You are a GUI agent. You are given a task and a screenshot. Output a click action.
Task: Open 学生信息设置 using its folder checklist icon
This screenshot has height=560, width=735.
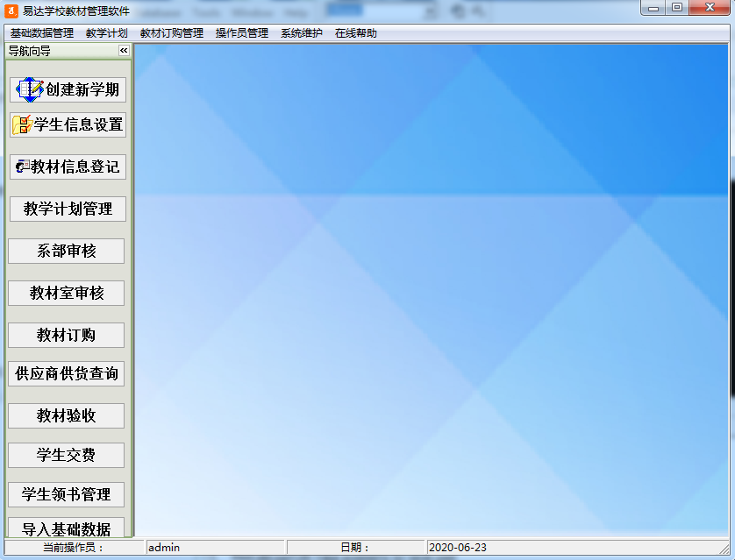click(21, 124)
